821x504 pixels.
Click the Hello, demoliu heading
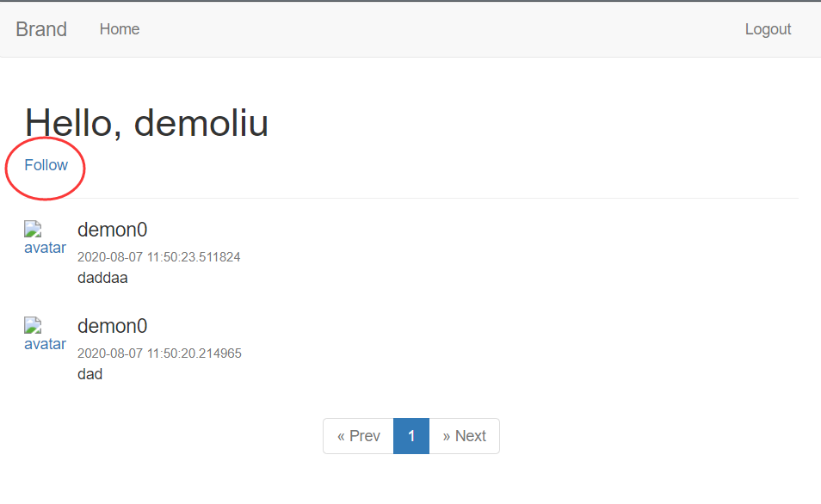pyautogui.click(x=146, y=123)
